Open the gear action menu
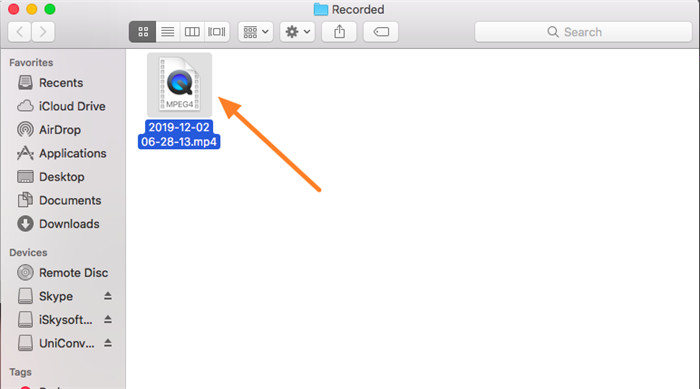 click(297, 32)
